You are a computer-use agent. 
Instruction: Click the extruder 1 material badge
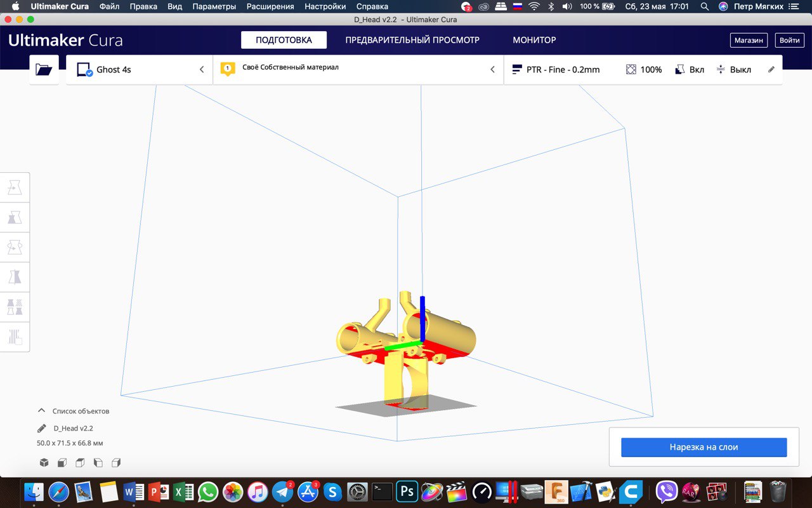tap(228, 68)
